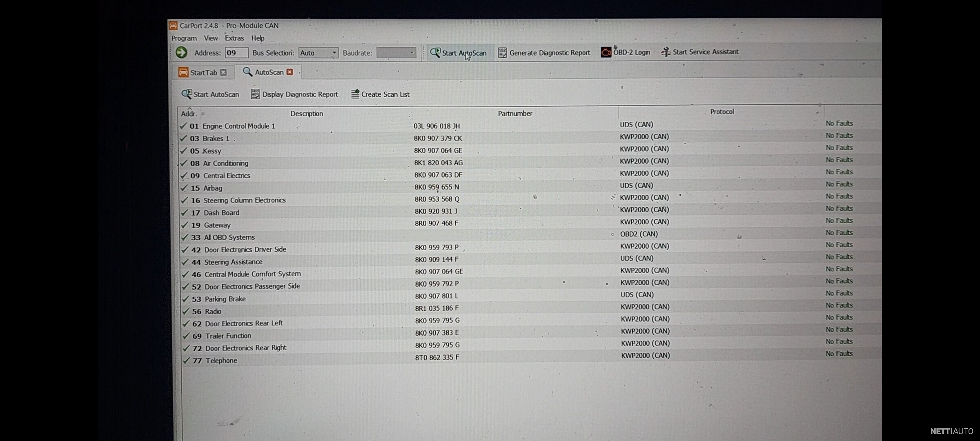The height and width of the screenshot is (441, 980).
Task: Open the Extras menu
Action: (x=234, y=38)
